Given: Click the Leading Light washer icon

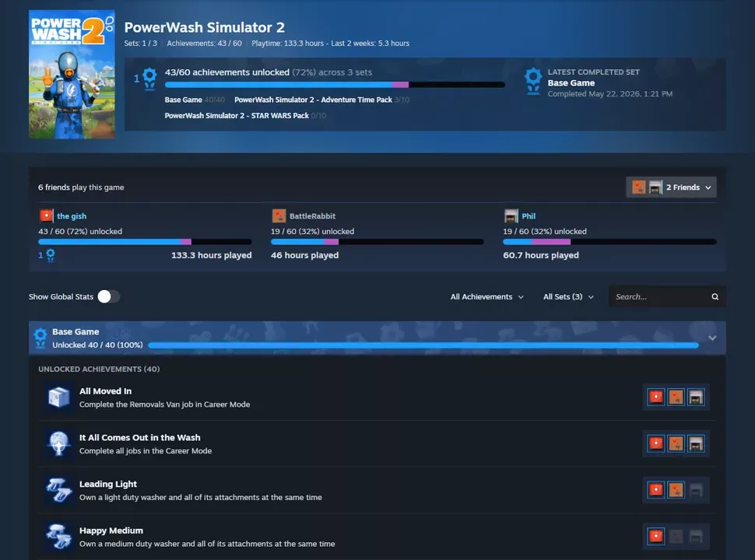Looking at the screenshot, I should click(x=58, y=490).
